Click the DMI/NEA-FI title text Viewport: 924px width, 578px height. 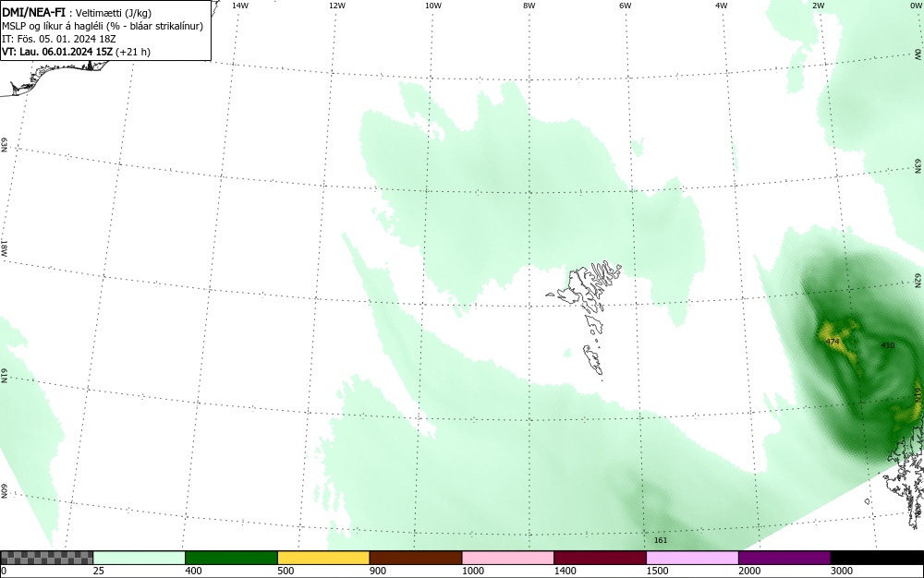pyautogui.click(x=33, y=12)
